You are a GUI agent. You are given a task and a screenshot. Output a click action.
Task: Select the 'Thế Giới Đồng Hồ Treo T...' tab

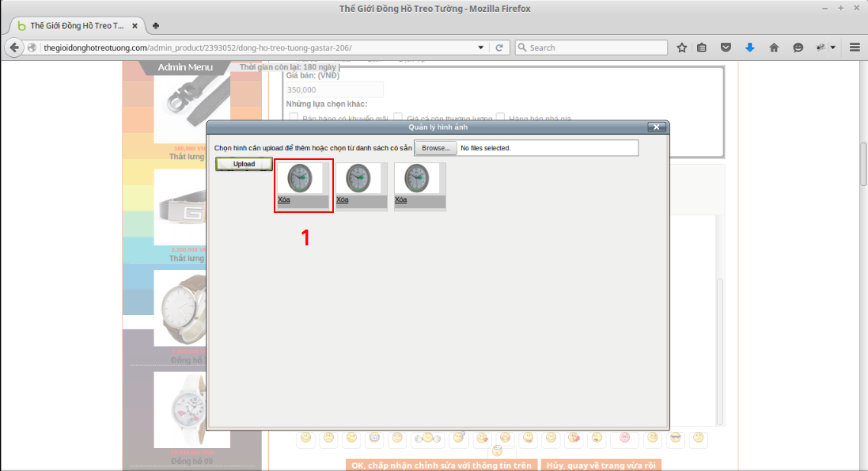[x=76, y=25]
